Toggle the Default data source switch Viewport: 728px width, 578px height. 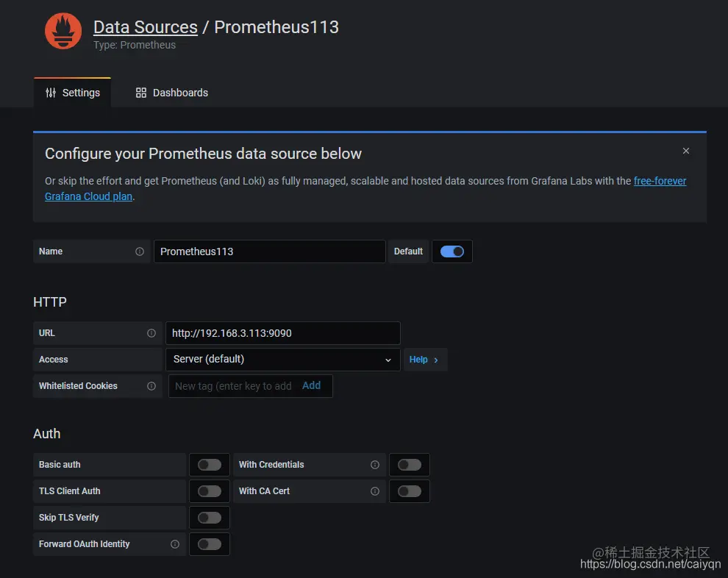[452, 251]
